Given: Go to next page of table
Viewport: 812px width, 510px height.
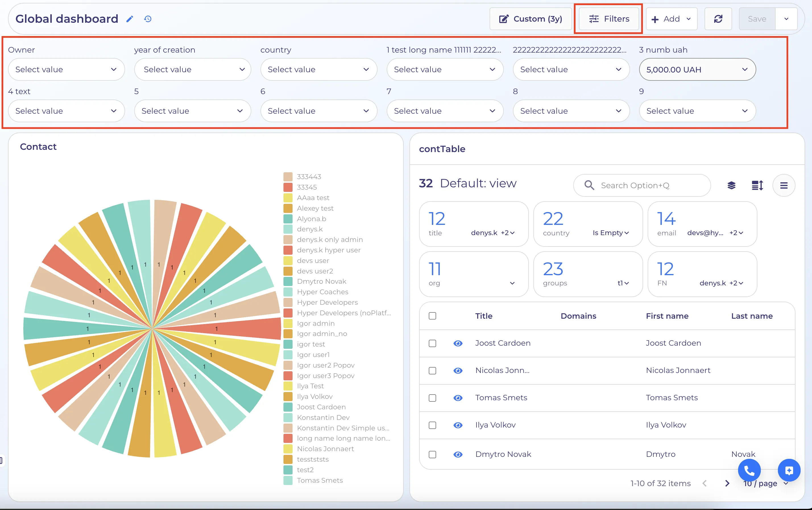Looking at the screenshot, I should [727, 483].
